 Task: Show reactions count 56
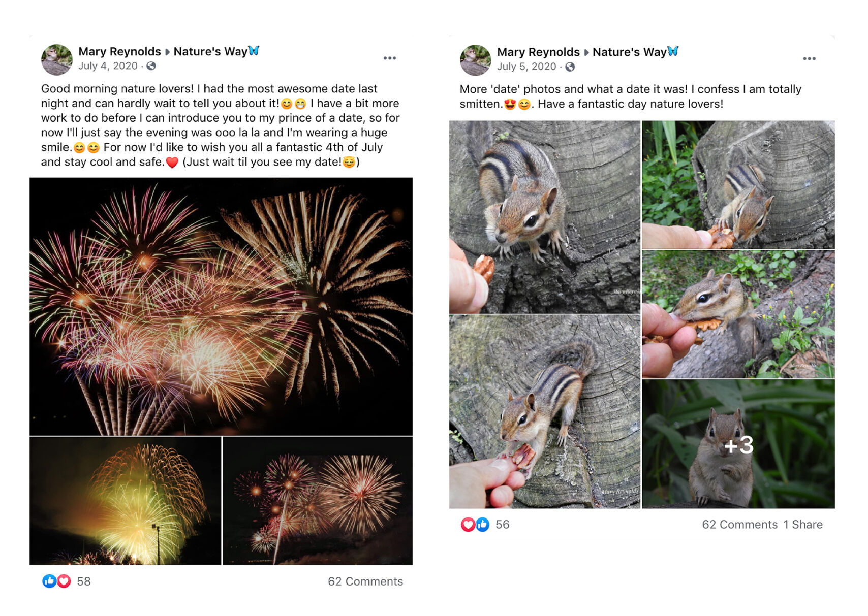(502, 525)
